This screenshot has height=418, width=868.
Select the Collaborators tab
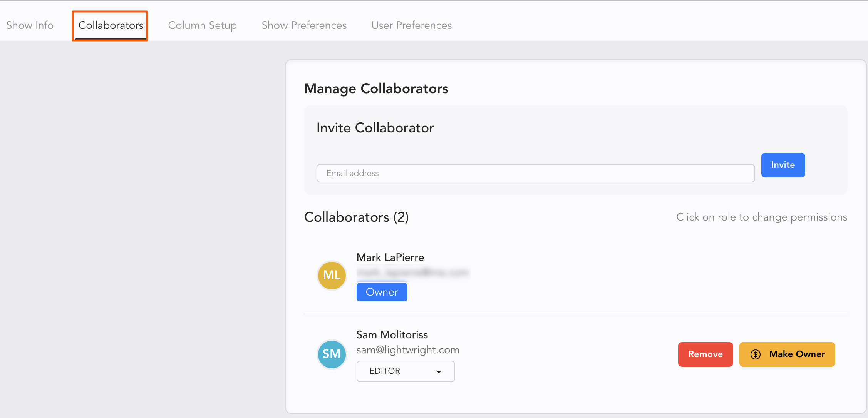click(x=111, y=25)
